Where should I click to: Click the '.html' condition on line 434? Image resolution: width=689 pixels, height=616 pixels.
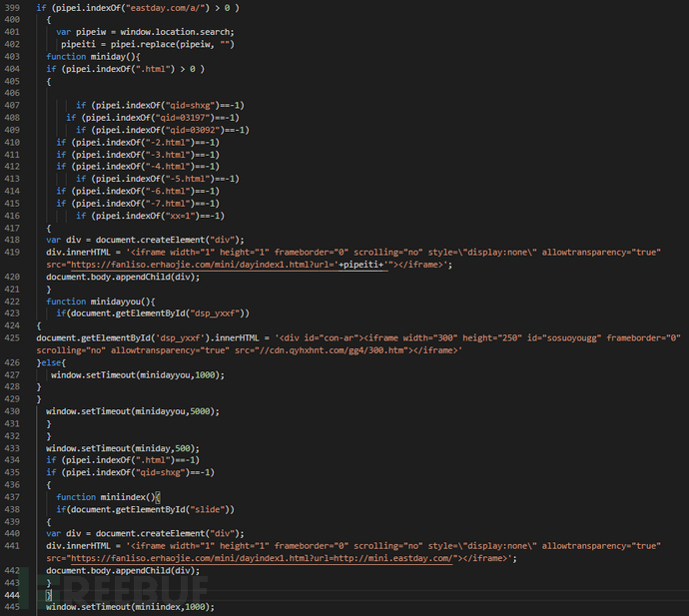click(x=123, y=460)
